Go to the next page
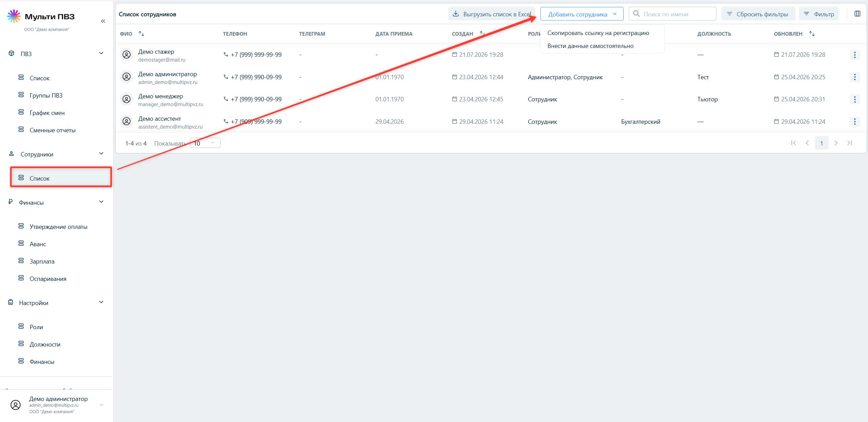 836,143
